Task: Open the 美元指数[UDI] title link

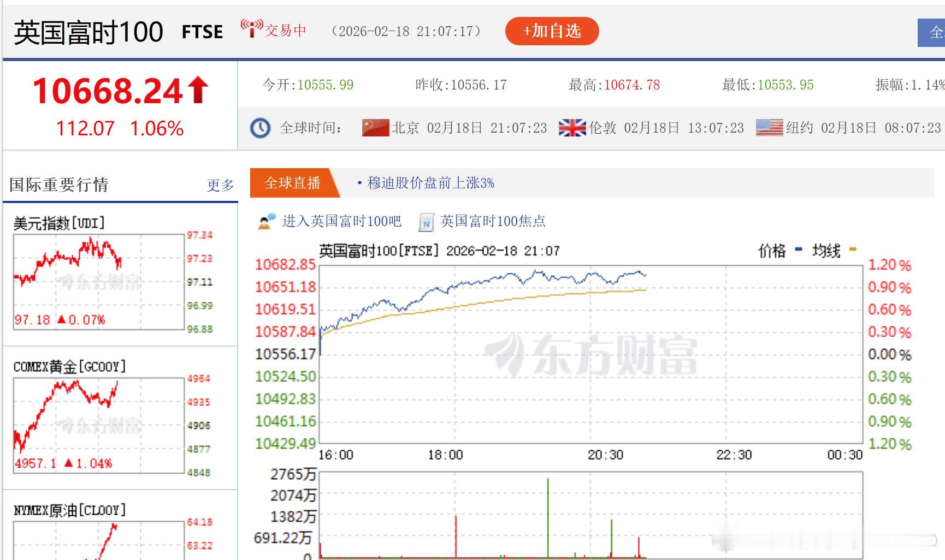Action: coord(59,223)
